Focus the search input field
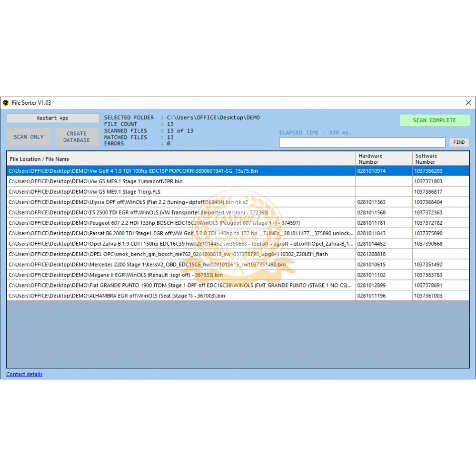Screen dimensions: 476x476 coord(362,142)
